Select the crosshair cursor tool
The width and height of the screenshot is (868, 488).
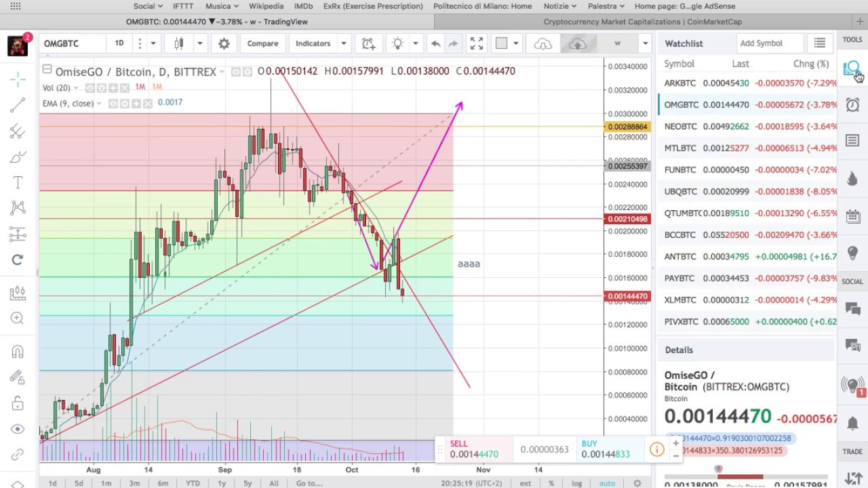[18, 79]
